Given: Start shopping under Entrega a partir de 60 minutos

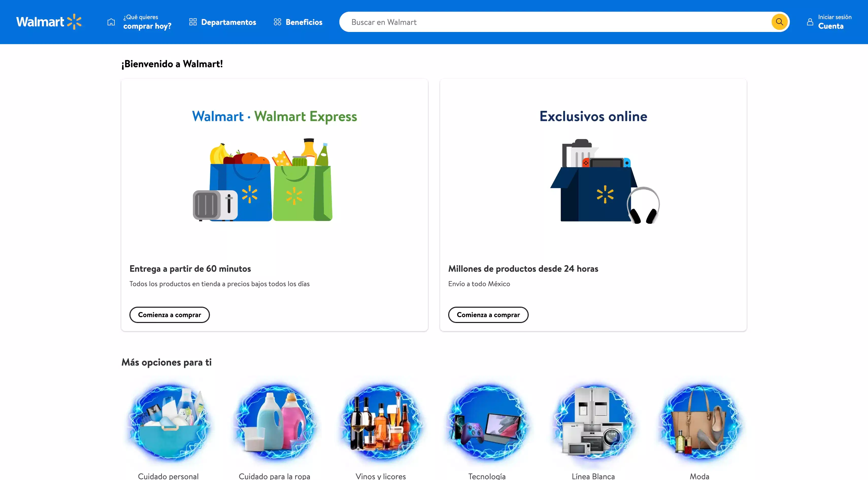Looking at the screenshot, I should click(170, 315).
